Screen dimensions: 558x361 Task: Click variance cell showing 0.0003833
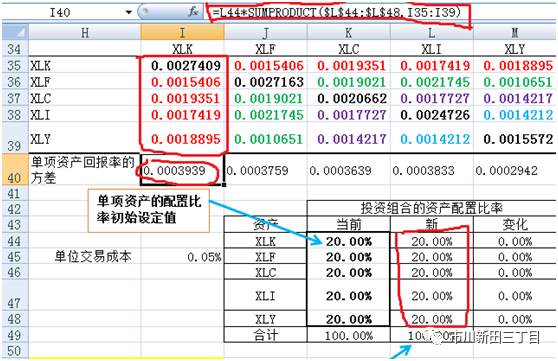coord(432,170)
